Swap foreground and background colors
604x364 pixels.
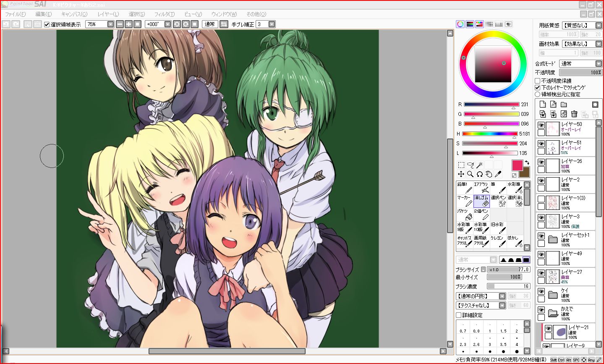point(526,162)
